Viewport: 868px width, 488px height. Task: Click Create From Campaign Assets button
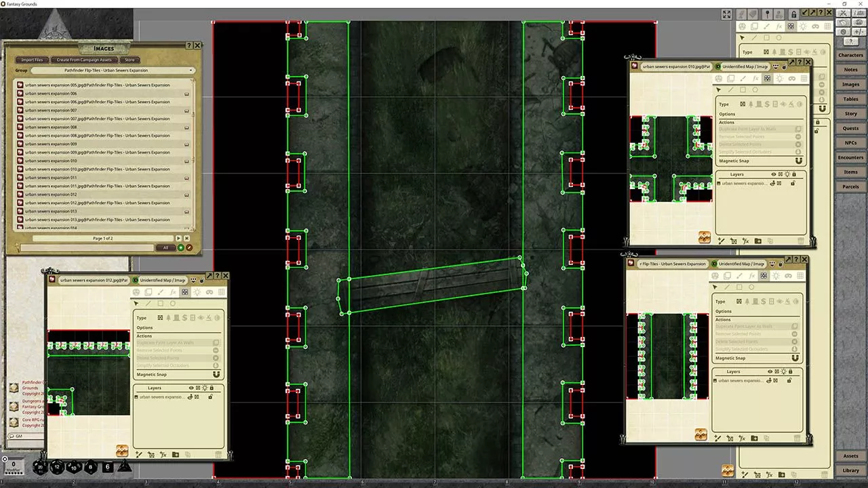[x=84, y=60]
